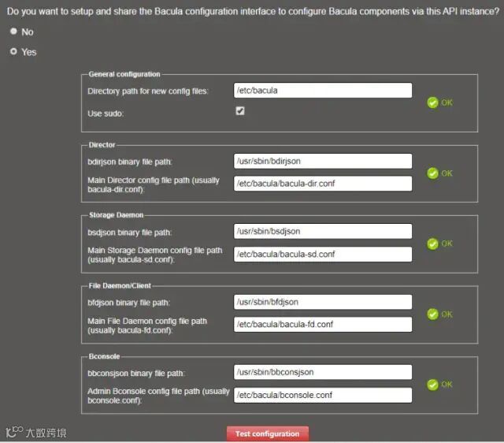Click the 'Main Director config file path' label

point(154,184)
